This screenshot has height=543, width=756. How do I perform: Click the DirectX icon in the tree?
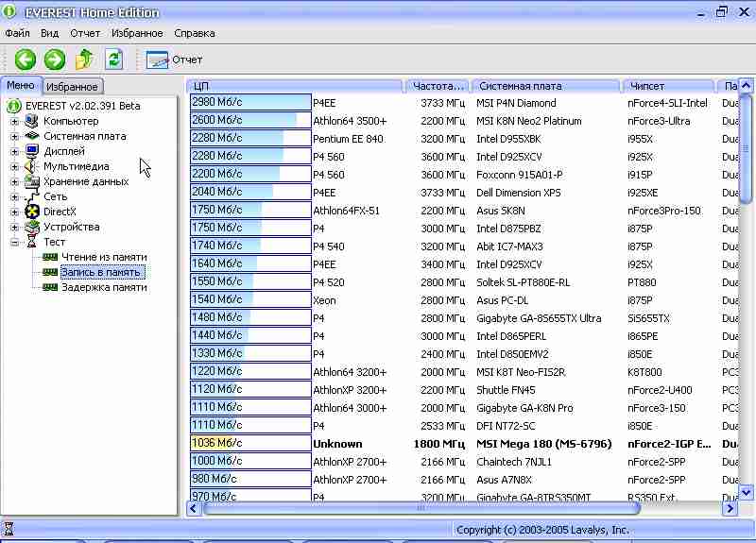[x=32, y=212]
